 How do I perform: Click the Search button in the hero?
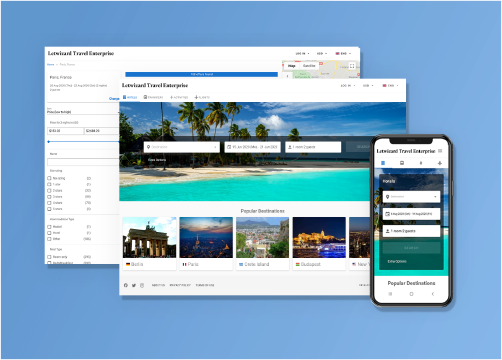359,147
